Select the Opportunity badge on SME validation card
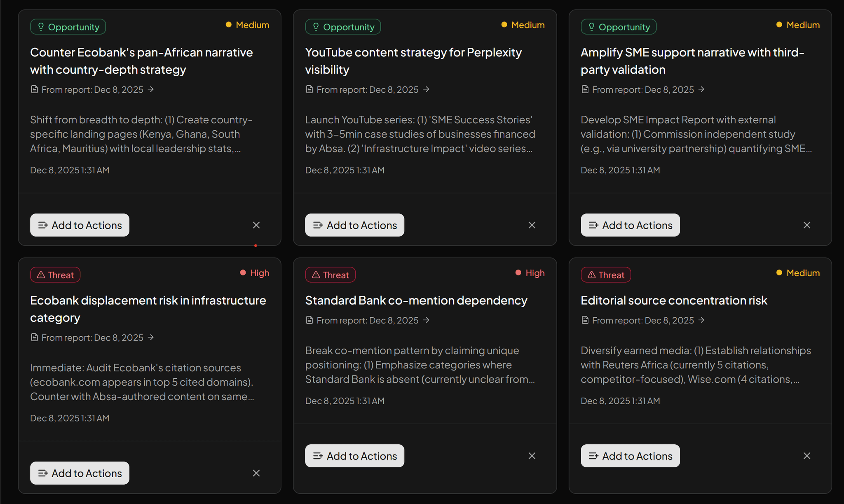This screenshot has width=844, height=504. [x=619, y=26]
